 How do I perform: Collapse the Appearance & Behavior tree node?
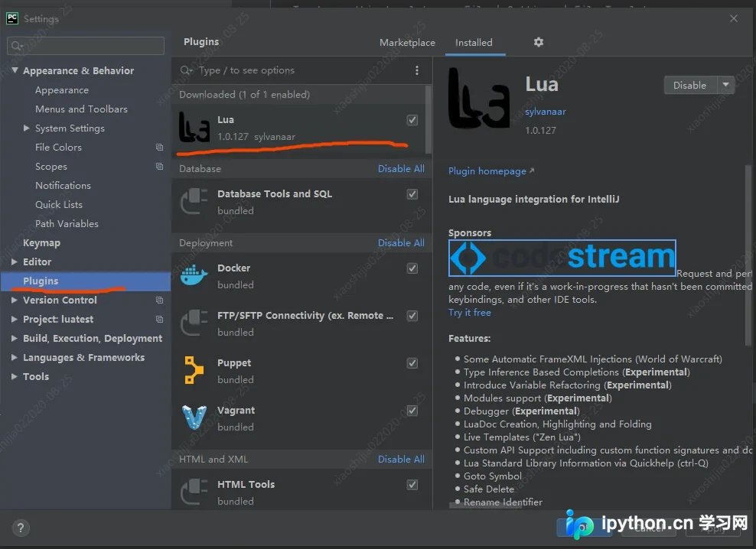click(x=15, y=70)
